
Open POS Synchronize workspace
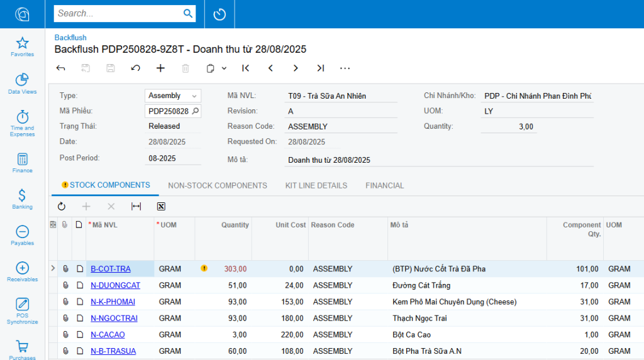22,311
